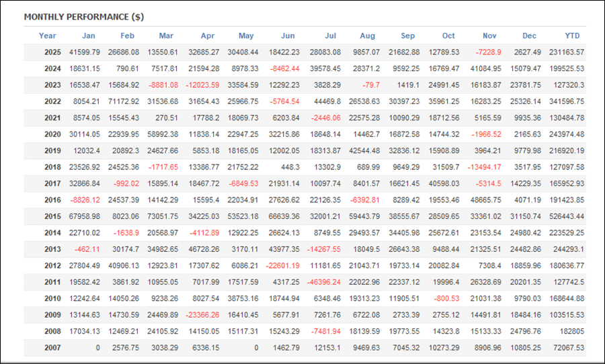Select the Sep column header
Viewport: 605px width, 364px height.
click(408, 36)
